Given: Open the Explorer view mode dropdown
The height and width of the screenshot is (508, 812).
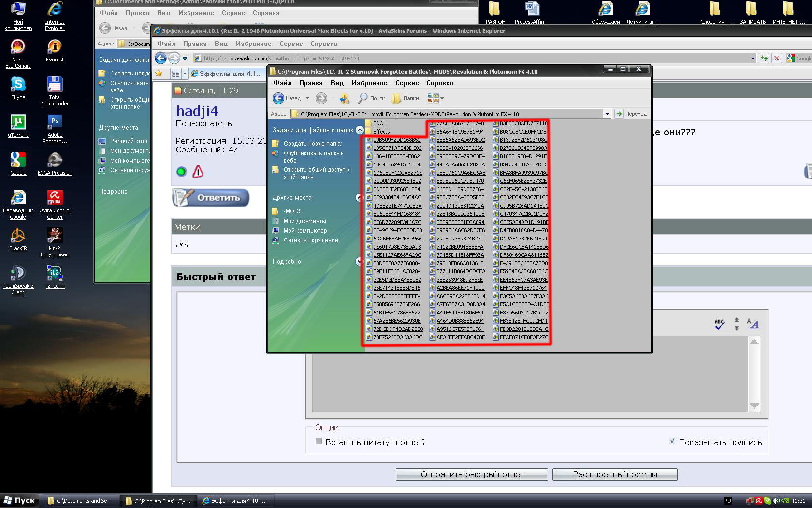Looking at the screenshot, I should tap(442, 98).
